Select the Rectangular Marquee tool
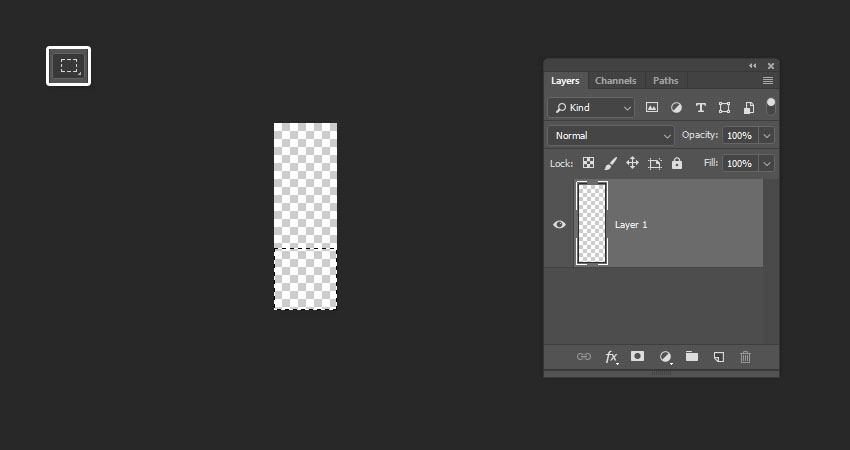 (x=68, y=66)
